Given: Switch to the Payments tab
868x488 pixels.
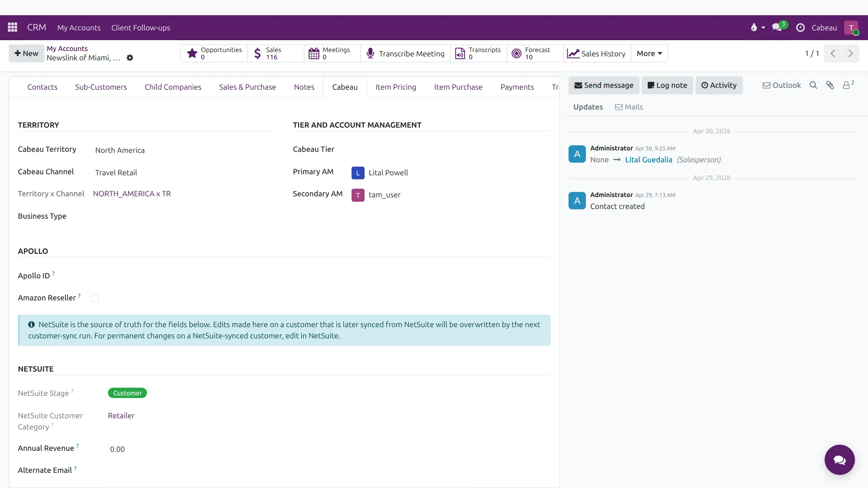Looking at the screenshot, I should (x=517, y=87).
